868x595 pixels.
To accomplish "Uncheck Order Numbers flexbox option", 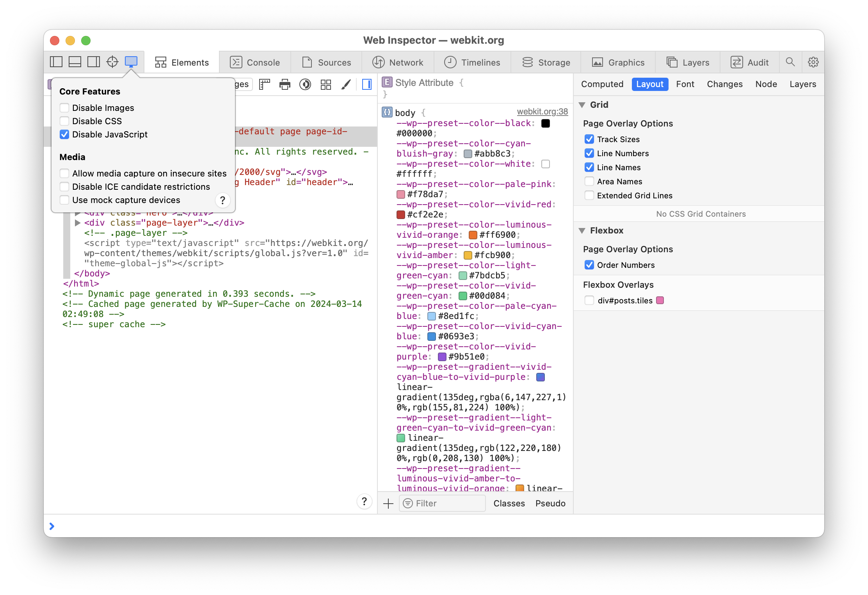I will click(589, 265).
